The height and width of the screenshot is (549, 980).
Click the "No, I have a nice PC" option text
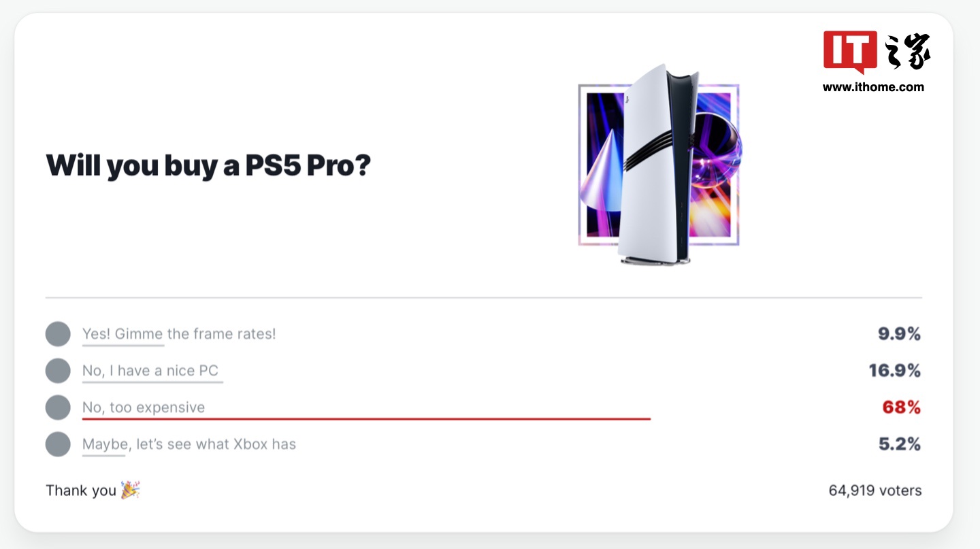click(x=150, y=371)
